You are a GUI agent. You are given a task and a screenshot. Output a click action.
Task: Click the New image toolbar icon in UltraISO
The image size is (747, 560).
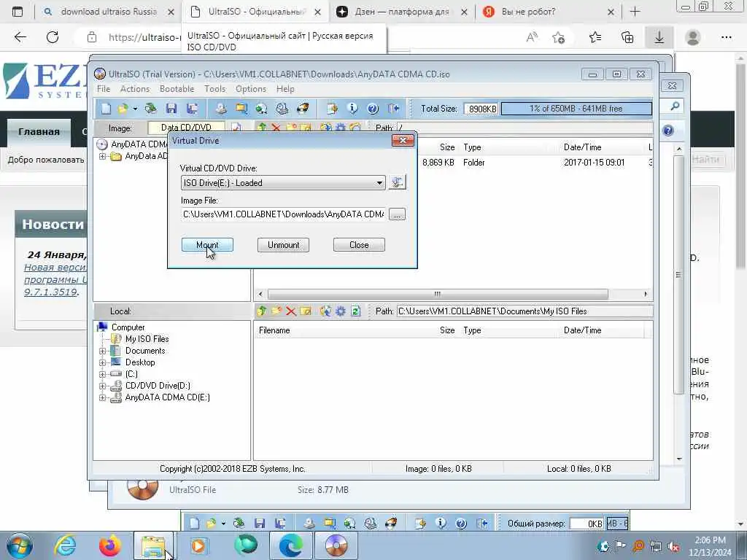[x=106, y=109]
